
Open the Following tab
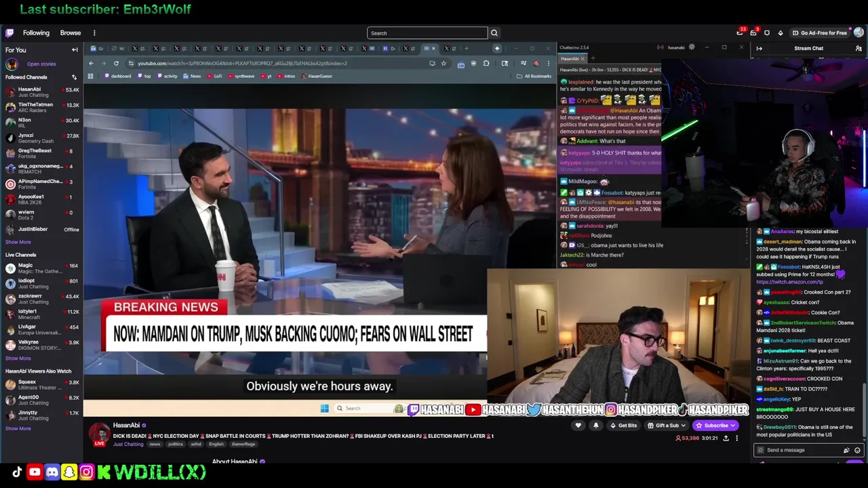(36, 33)
